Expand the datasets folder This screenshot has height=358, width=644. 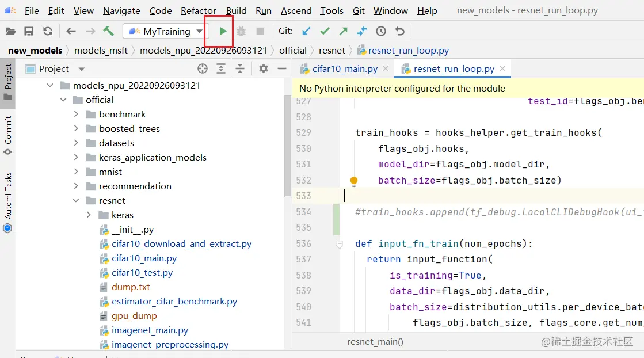point(76,143)
